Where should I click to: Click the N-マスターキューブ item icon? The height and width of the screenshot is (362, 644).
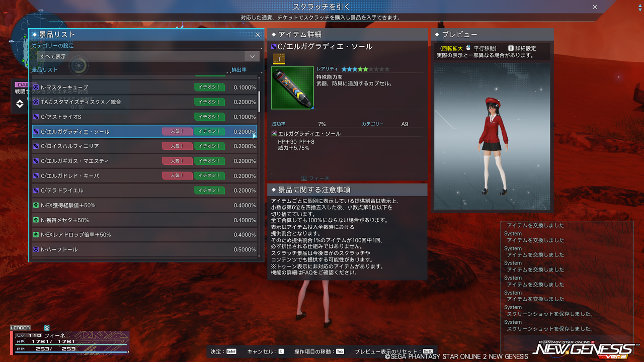click(x=36, y=87)
